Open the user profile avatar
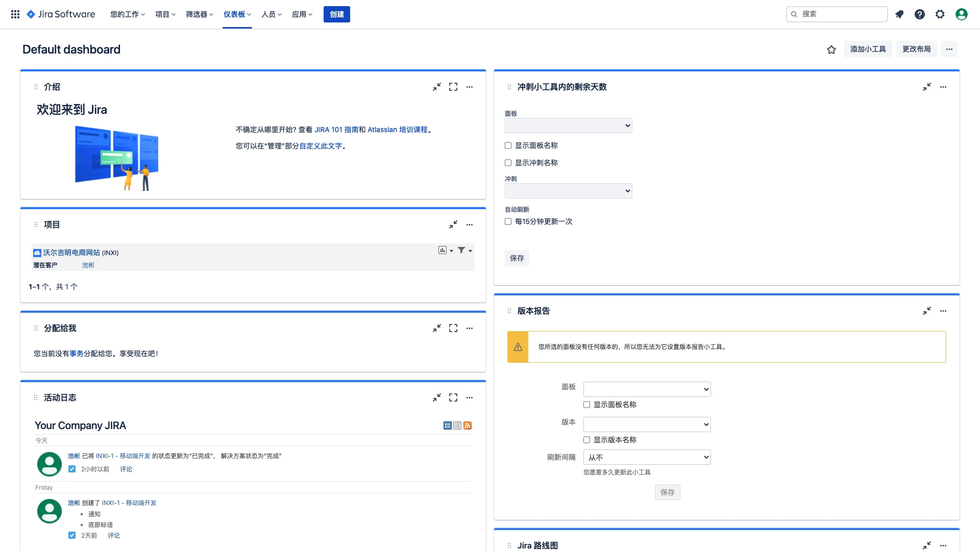The width and height of the screenshot is (980, 551). (962, 14)
